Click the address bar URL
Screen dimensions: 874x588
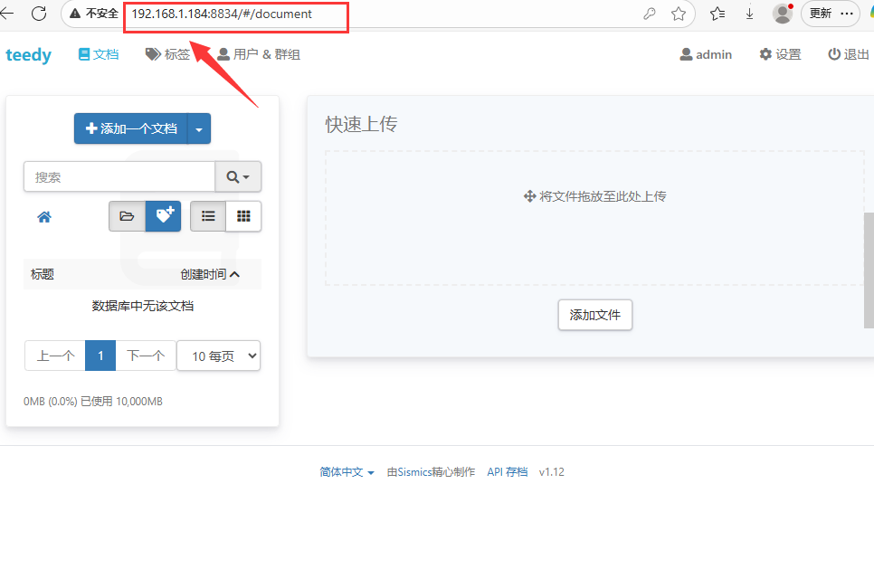[x=222, y=14]
